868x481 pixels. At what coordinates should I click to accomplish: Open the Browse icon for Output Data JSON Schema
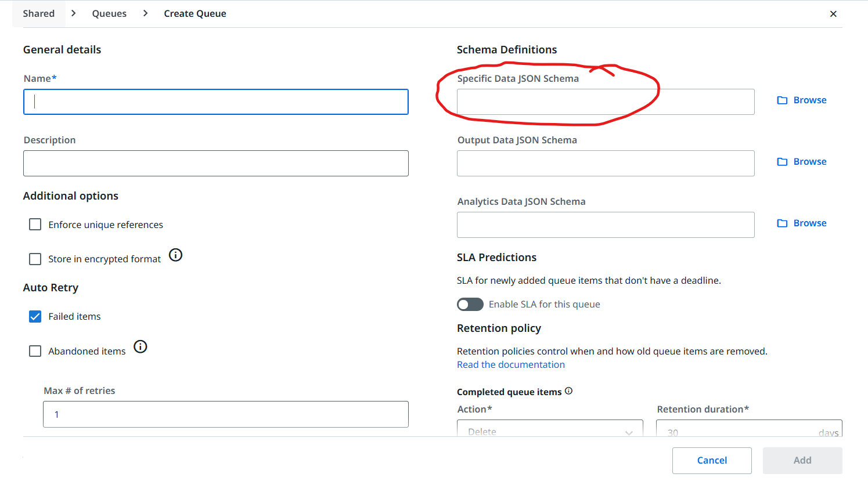point(781,161)
